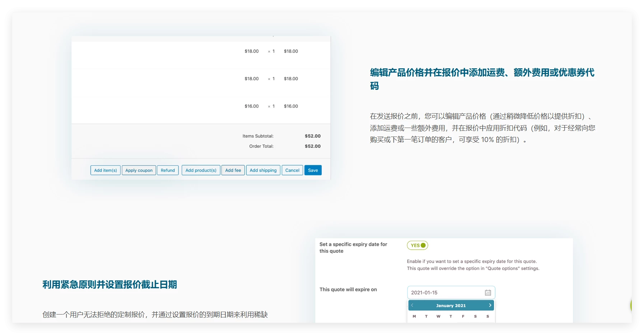
Task: Click the $52.00 Order Total amount
Action: point(313,146)
